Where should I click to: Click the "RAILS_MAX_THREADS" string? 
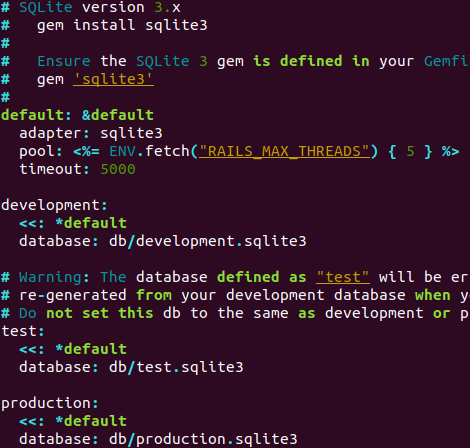click(x=284, y=151)
